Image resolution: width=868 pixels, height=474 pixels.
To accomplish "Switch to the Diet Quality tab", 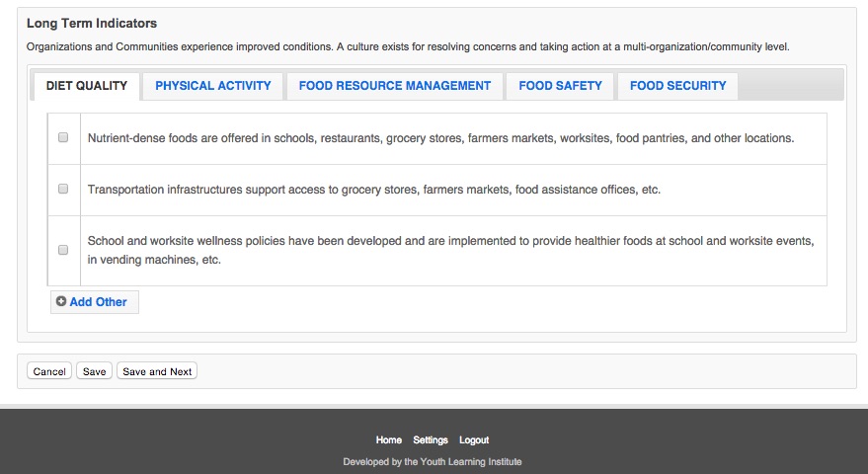I will [87, 86].
